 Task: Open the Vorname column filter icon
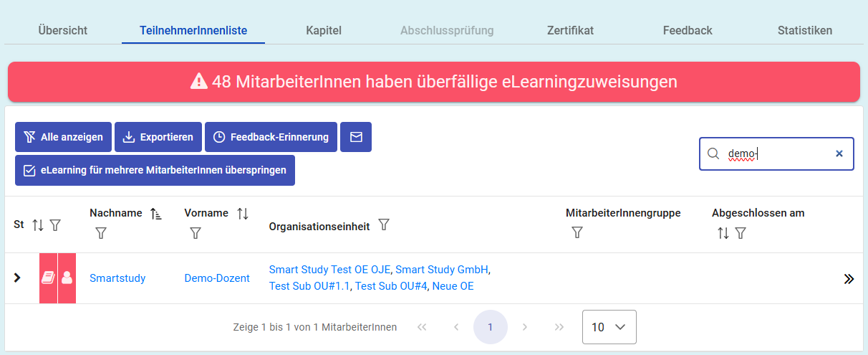coord(196,233)
